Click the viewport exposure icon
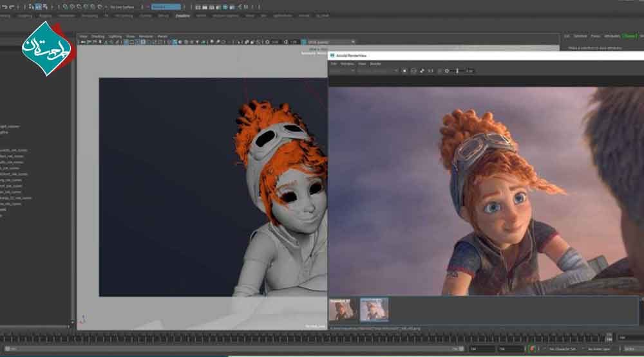Screen dimensions: 644x357 tap(267, 42)
